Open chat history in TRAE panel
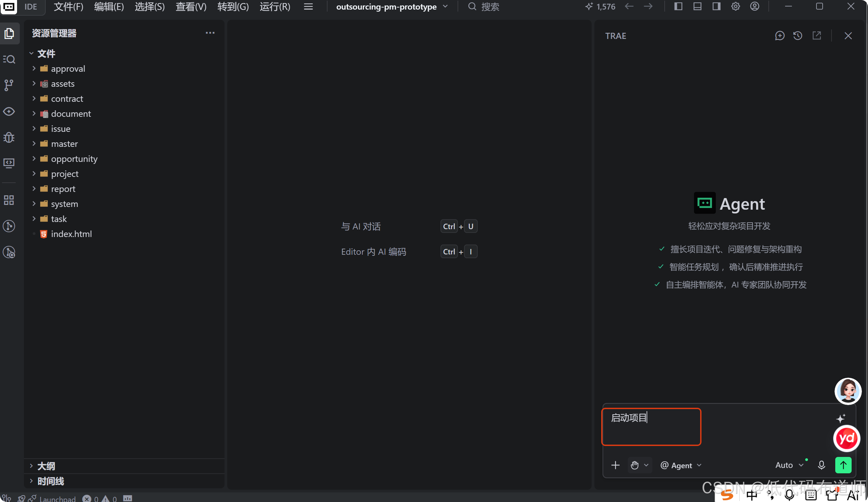The image size is (868, 502). pos(798,36)
